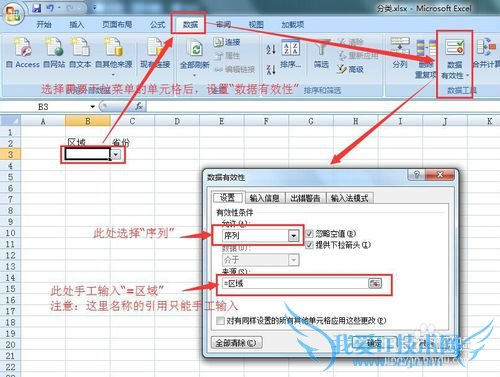Click Text to Columns (分列)

coord(400,53)
